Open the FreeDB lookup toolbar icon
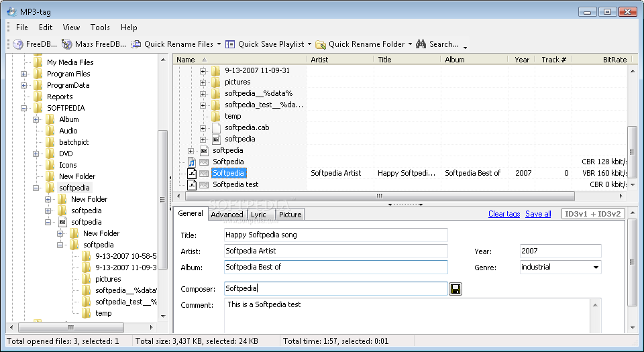The width and height of the screenshot is (644, 352). click(17, 44)
